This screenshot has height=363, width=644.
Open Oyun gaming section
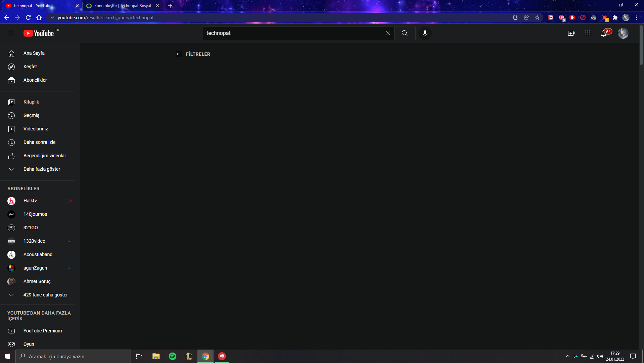37,344
